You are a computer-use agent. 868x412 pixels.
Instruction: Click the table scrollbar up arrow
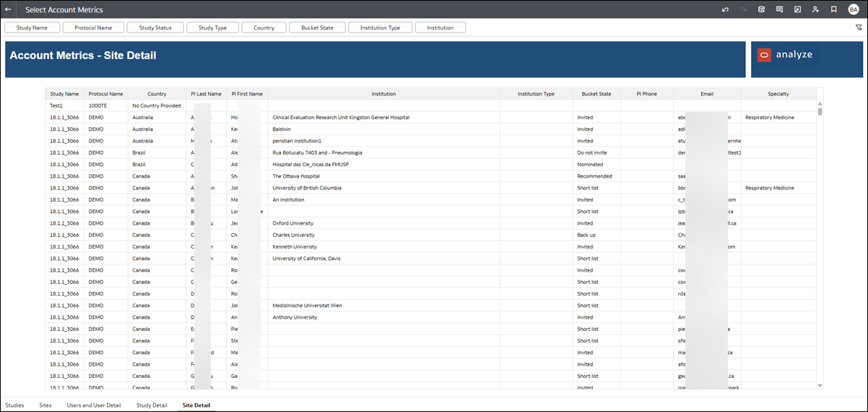820,105
